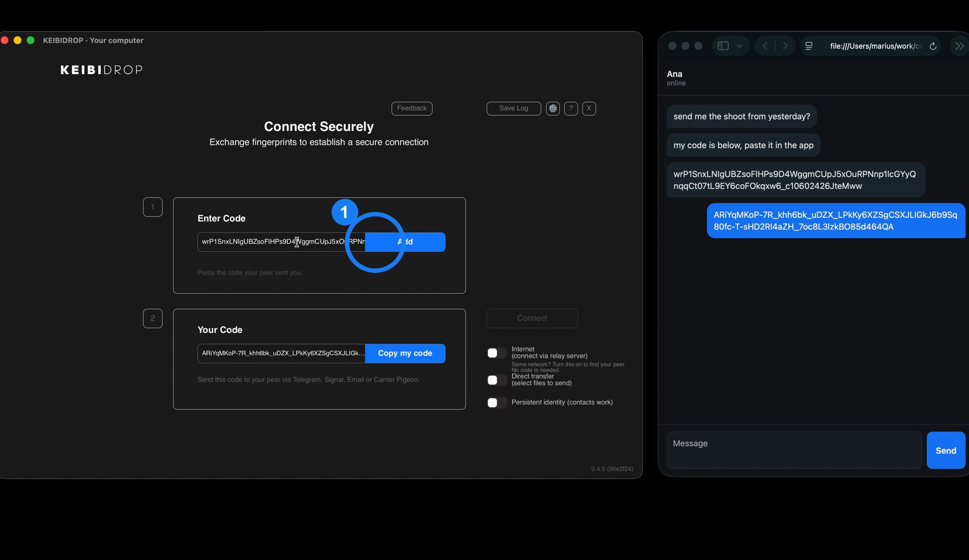This screenshot has height=560, width=969.
Task: Click the Your Code text field
Action: (x=281, y=354)
